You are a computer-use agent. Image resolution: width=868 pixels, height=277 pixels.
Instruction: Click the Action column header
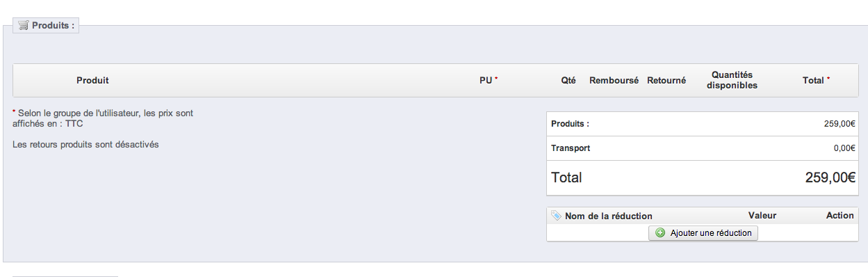tap(840, 216)
